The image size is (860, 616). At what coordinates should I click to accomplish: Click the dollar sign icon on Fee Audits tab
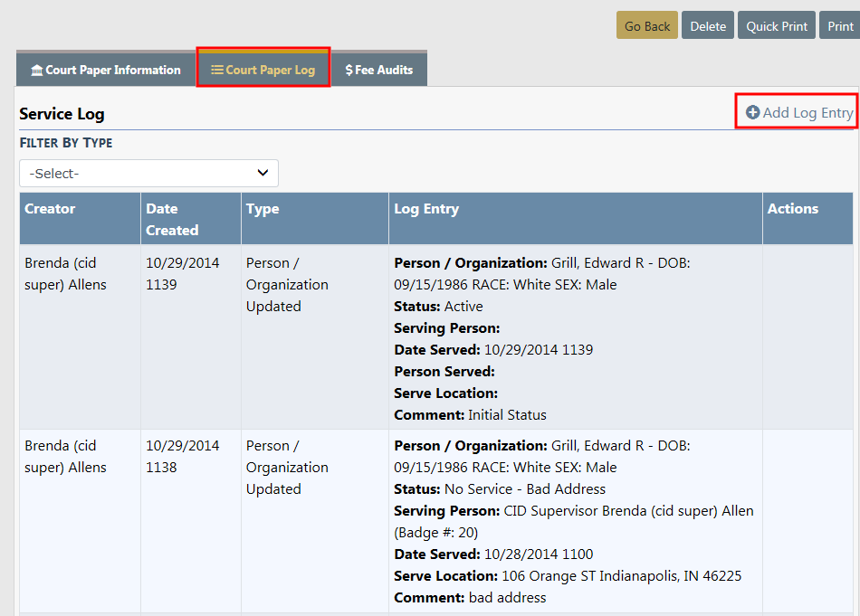click(349, 71)
